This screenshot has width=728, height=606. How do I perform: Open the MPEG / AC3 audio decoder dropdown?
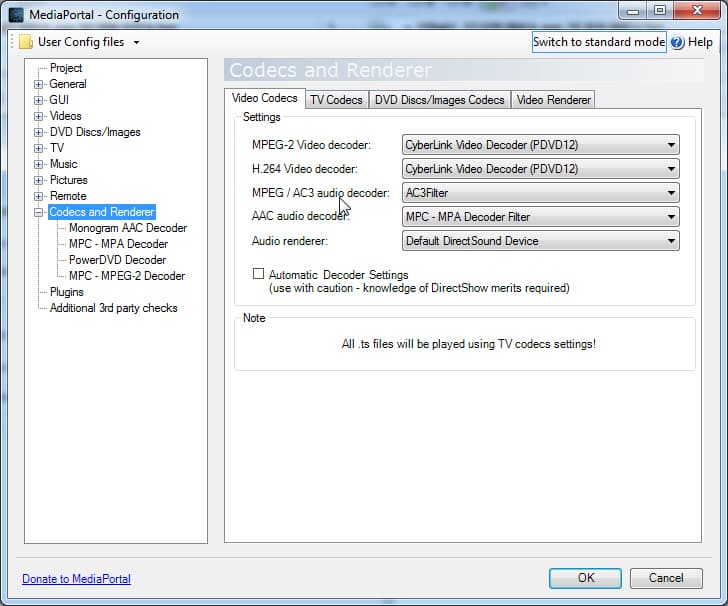click(540, 193)
